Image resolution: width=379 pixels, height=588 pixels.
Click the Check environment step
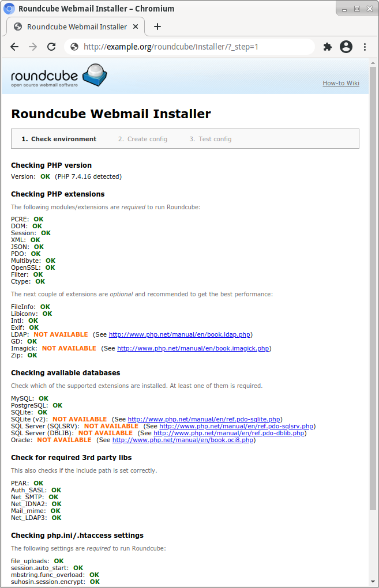point(59,139)
